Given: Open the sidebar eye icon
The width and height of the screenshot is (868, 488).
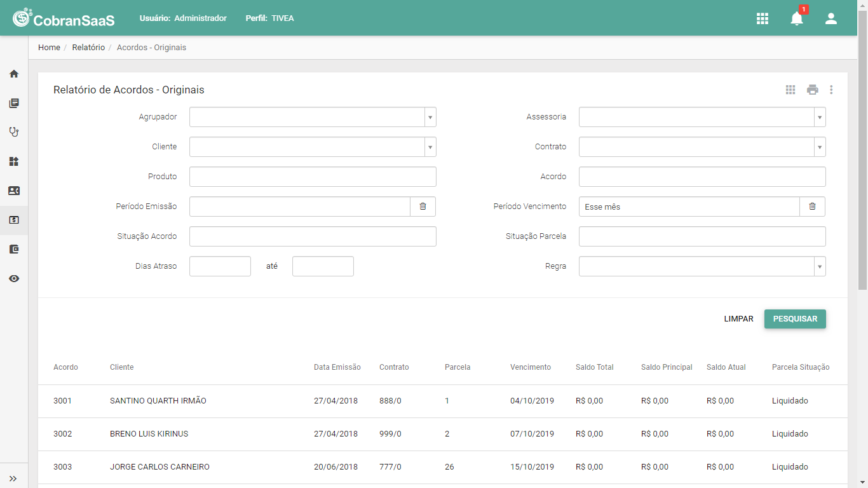Looking at the screenshot, I should click(x=14, y=278).
